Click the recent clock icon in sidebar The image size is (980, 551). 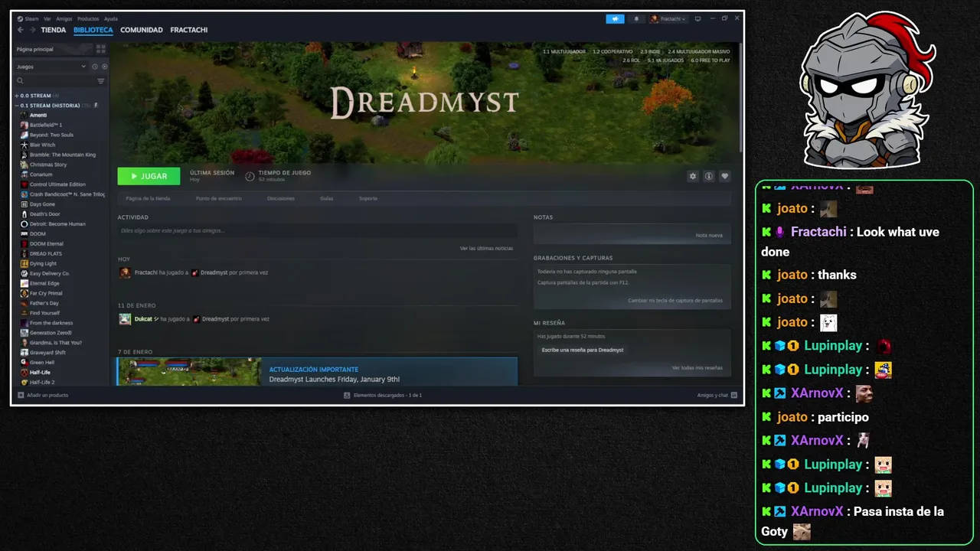(96, 67)
